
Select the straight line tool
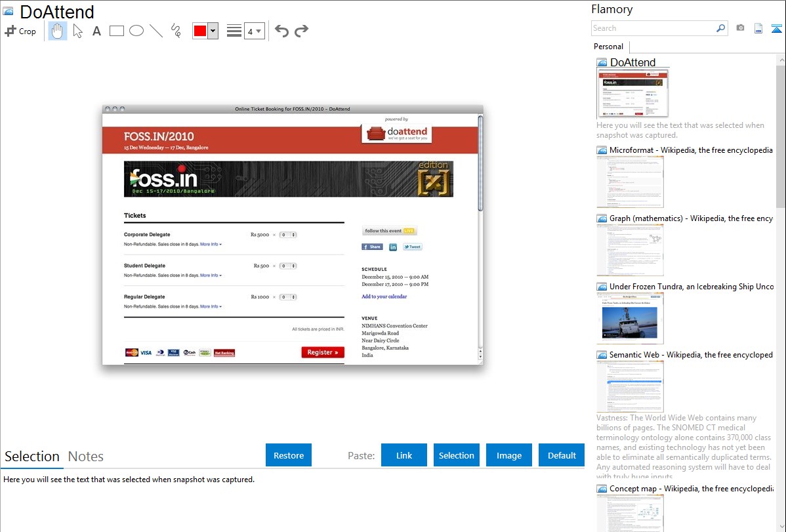156,31
